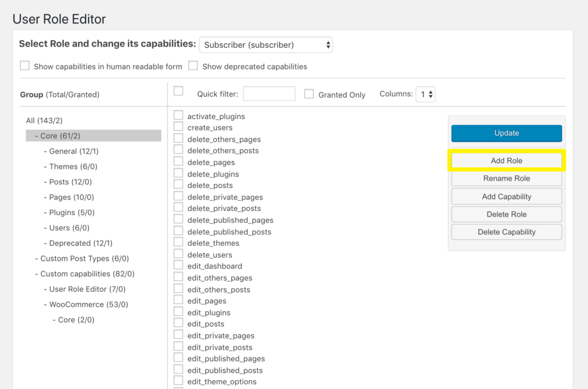Check the edit_dashboard capability
This screenshot has height=389, width=588.
click(x=178, y=265)
